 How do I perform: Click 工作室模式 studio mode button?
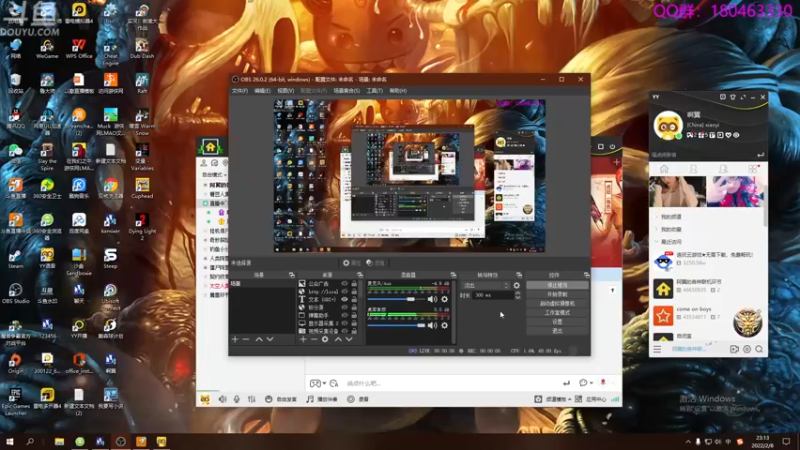point(557,313)
